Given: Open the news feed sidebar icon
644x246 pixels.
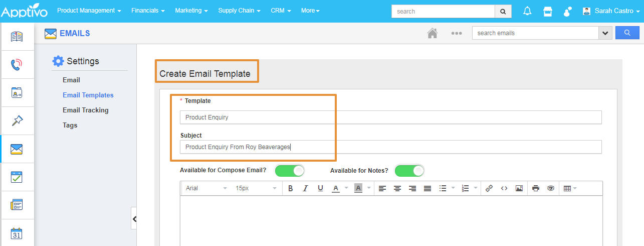Looking at the screenshot, I should (x=17, y=205).
